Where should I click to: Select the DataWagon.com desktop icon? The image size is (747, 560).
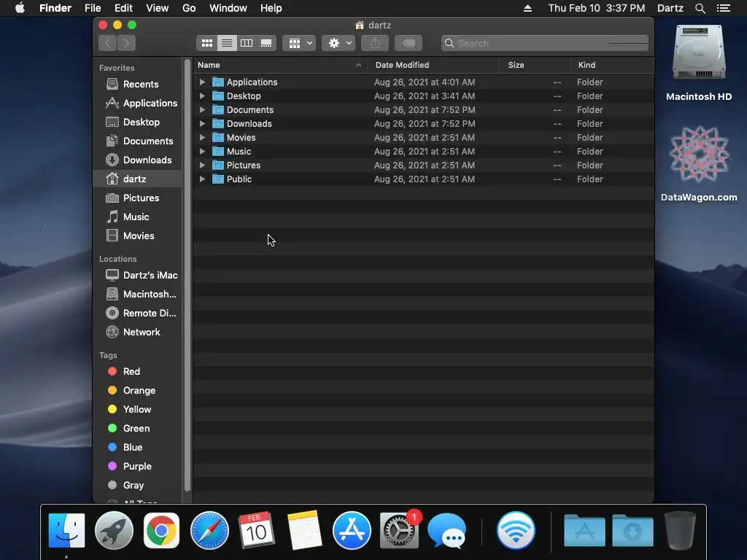(699, 164)
